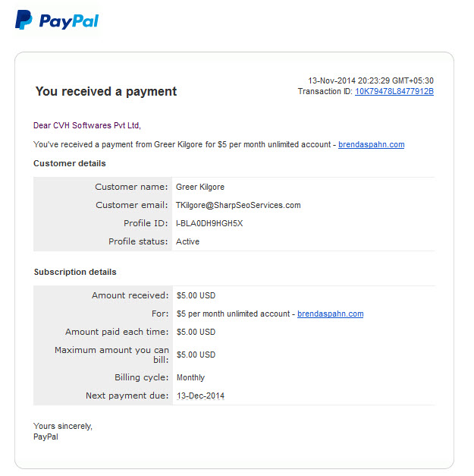Screen dimensions: 474x476
Task: Click the Maximum amount you can bill label
Action: pos(111,355)
